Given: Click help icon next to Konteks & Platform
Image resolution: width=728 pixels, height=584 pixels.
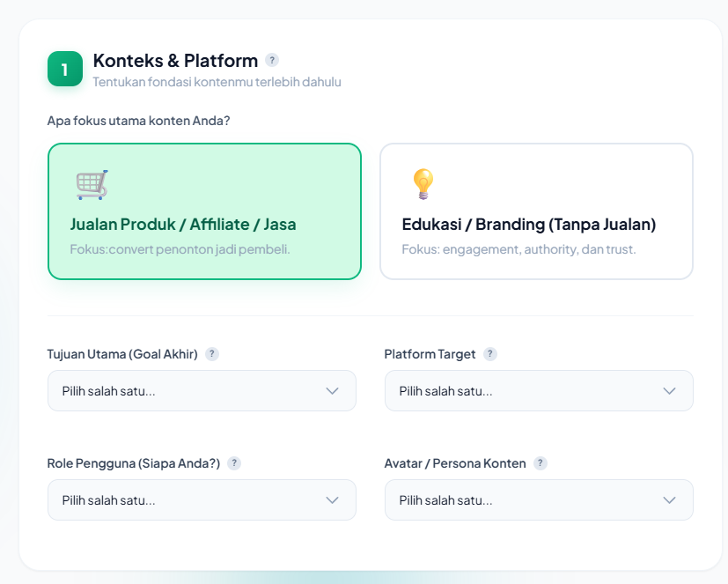Looking at the screenshot, I should pyautogui.click(x=272, y=60).
